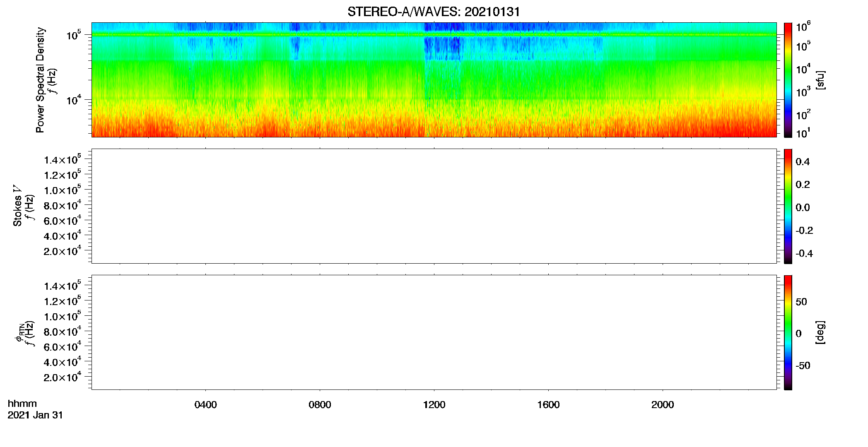Click the 2021 Jan 31 date label
Screen dimensions: 868x447
pos(35,415)
